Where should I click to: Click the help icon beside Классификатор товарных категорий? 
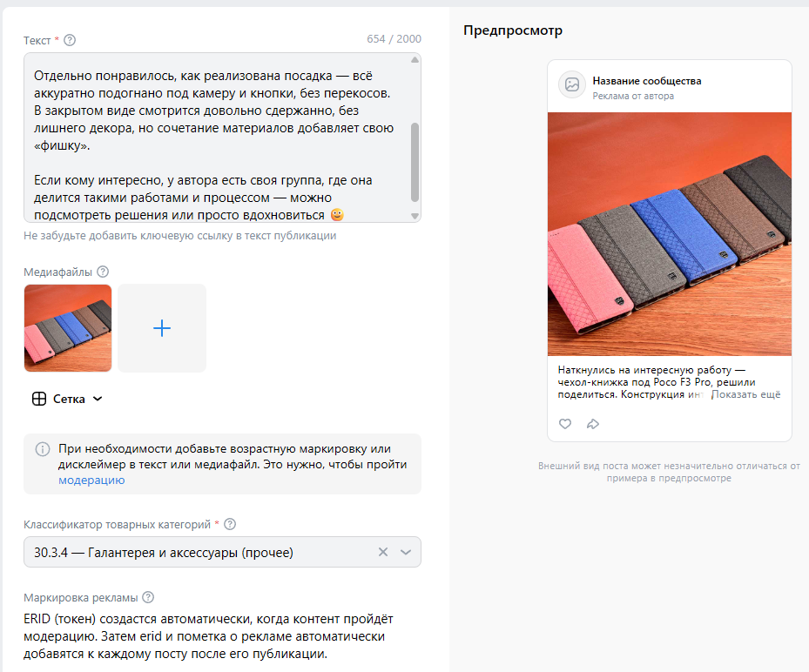click(x=230, y=524)
